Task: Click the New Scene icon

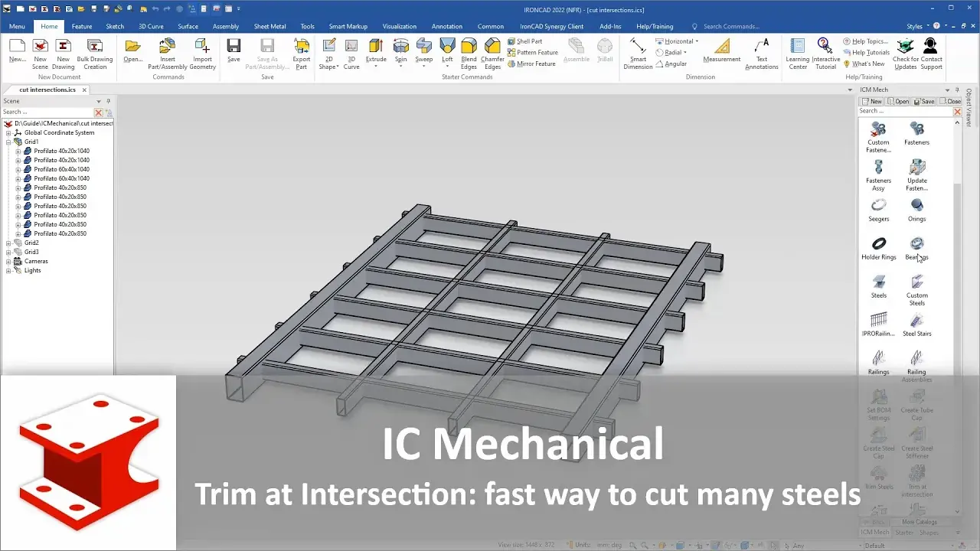Action: [x=40, y=53]
